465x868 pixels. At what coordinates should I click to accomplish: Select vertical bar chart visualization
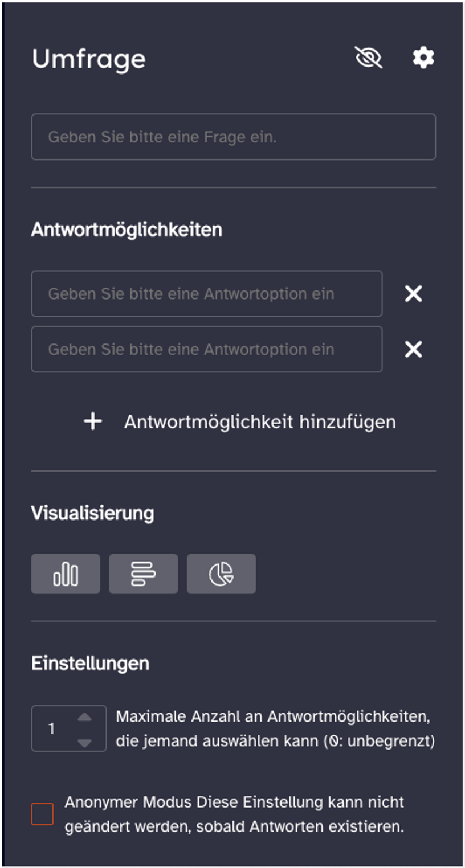66,574
